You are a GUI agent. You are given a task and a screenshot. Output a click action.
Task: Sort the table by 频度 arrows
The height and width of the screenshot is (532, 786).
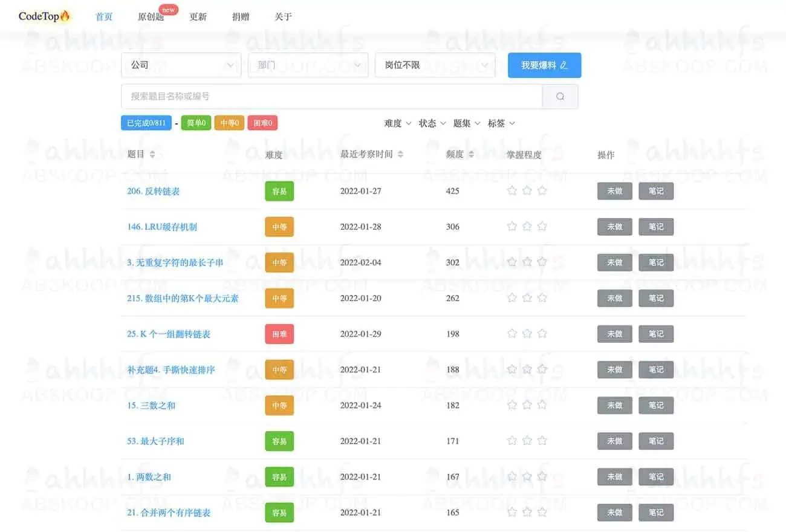click(x=471, y=154)
